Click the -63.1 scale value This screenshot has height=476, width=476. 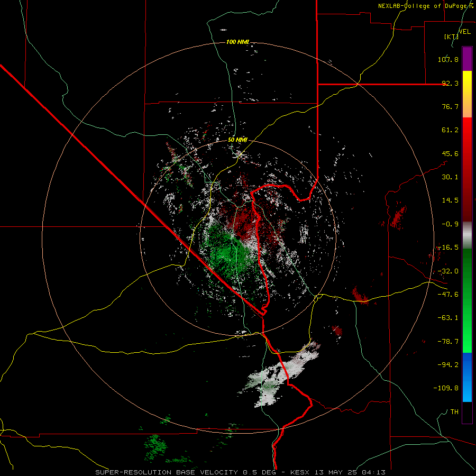point(448,318)
